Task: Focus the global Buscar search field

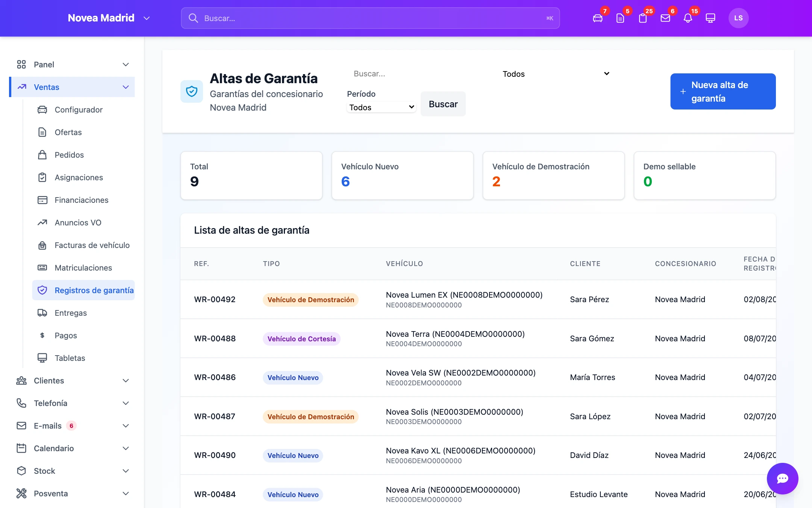Action: (370, 18)
